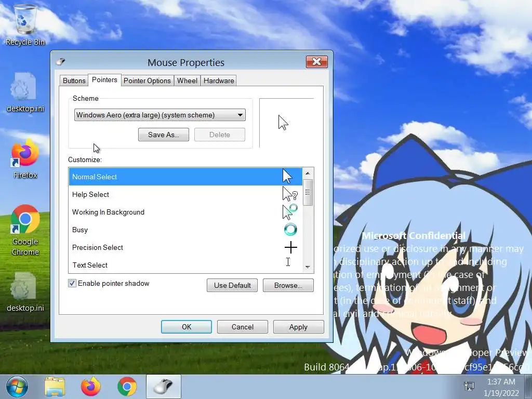Click the Help Select question-mark cursor icon
532x399 pixels.
(290, 194)
